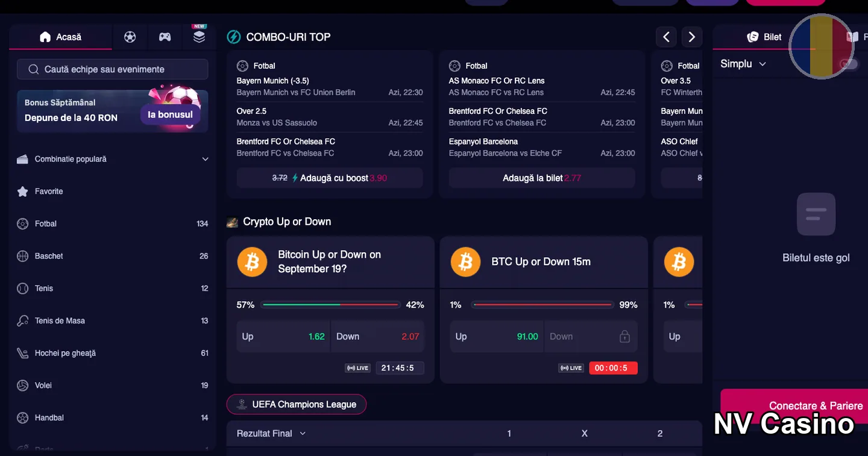The width and height of the screenshot is (868, 456).
Task: Open Monza vs US Sassuolo match
Action: [330, 117]
